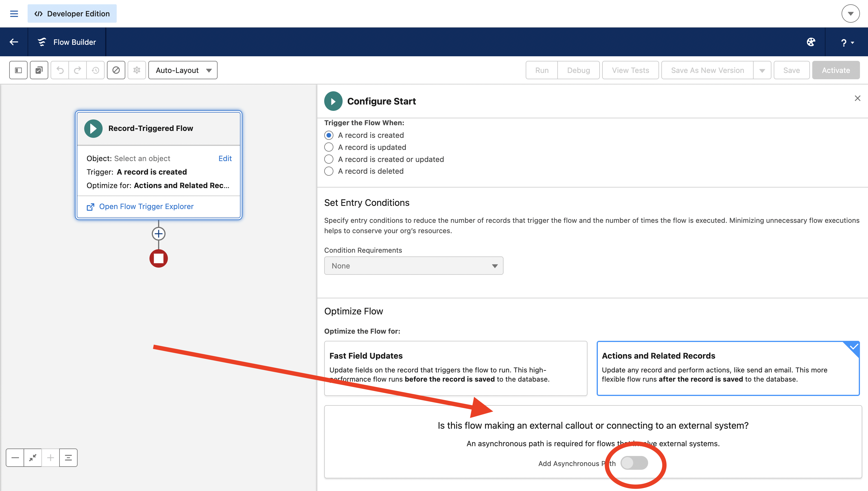Click the select elements icon in toolbar
Image resolution: width=868 pixels, height=491 pixels.
pos(39,70)
